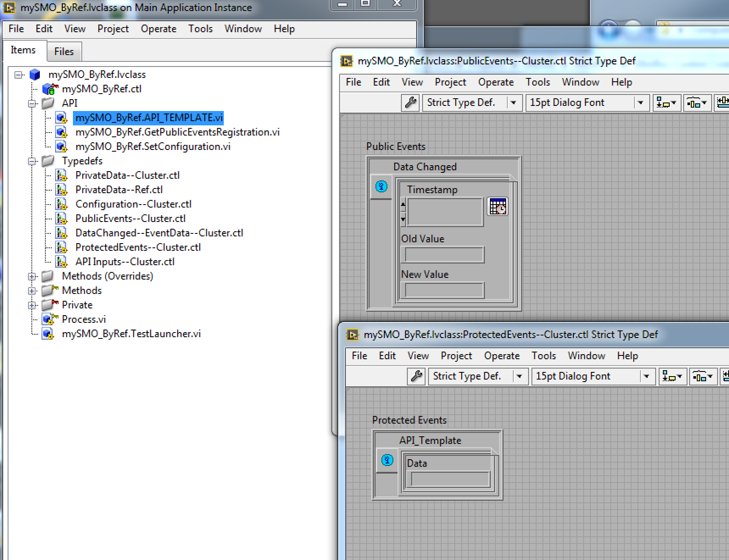Select ProtectedEvents--Cluster.ctl in the tree
This screenshot has width=729, height=560.
(x=138, y=247)
